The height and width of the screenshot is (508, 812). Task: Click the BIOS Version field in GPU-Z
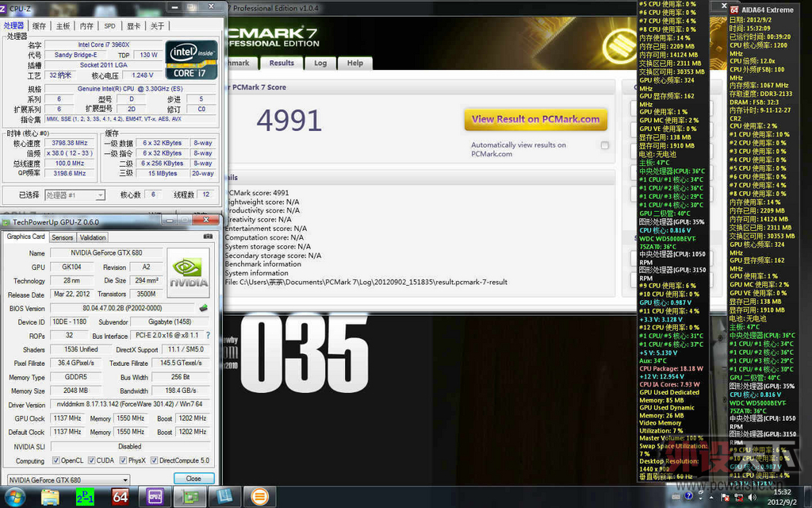click(122, 308)
